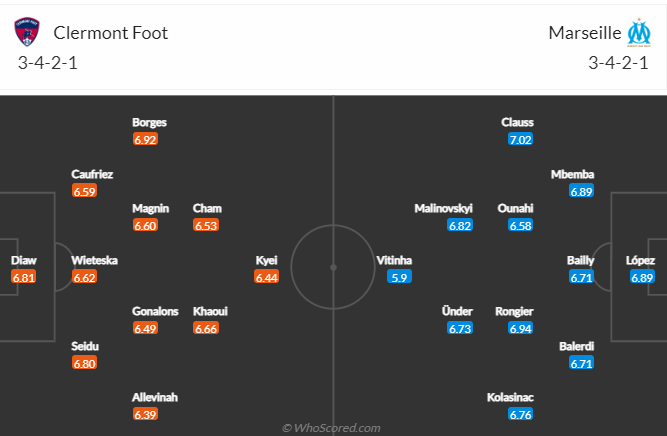667x436 pixels.
Task: Open Gonalons player name
Action: point(155,311)
